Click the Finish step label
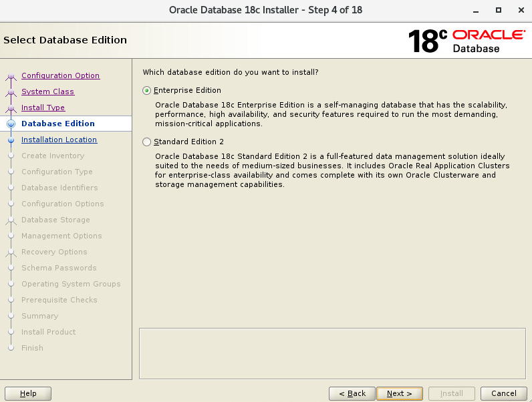 point(32,348)
